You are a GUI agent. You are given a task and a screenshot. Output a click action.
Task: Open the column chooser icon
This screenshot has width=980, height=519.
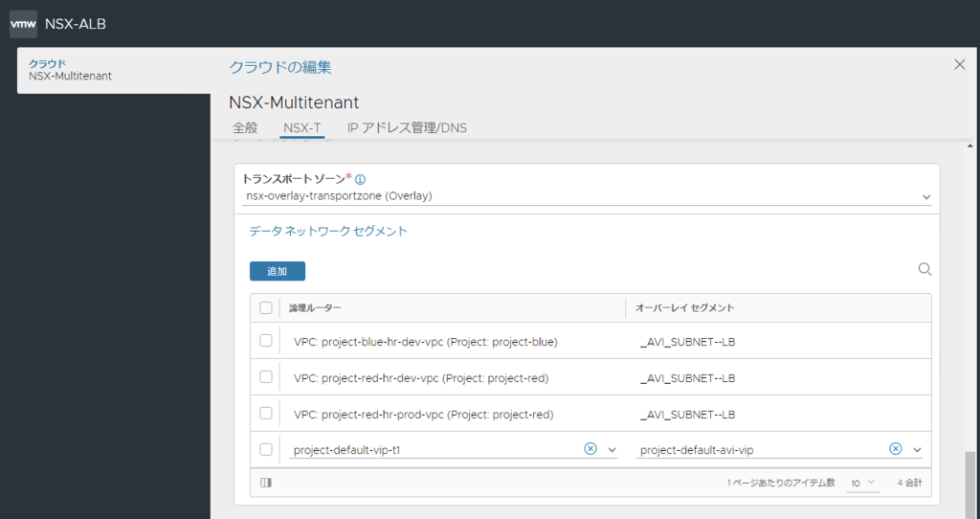265,483
